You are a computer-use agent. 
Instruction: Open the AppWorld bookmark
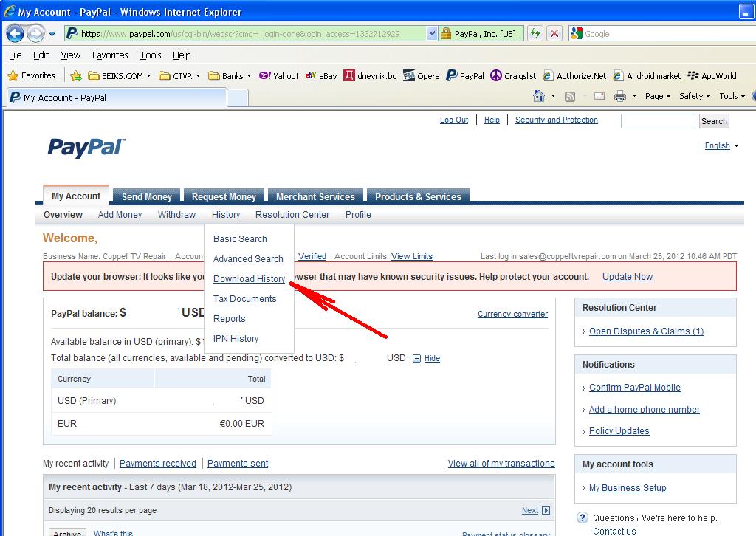point(712,76)
